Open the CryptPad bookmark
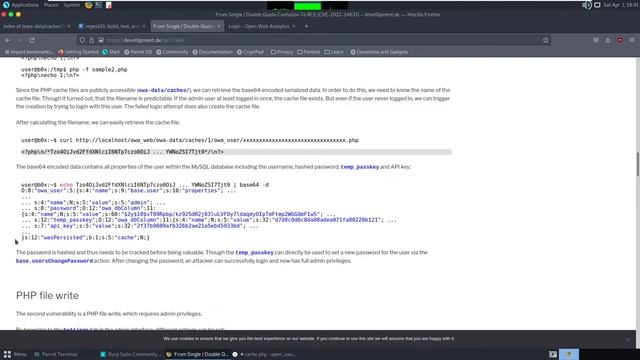640x360 pixels. click(x=250, y=52)
